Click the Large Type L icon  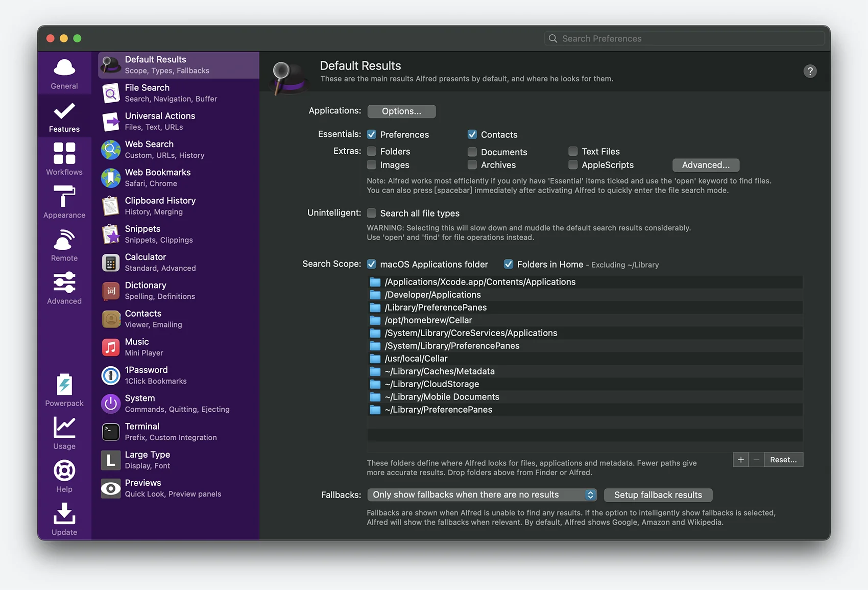(x=111, y=460)
